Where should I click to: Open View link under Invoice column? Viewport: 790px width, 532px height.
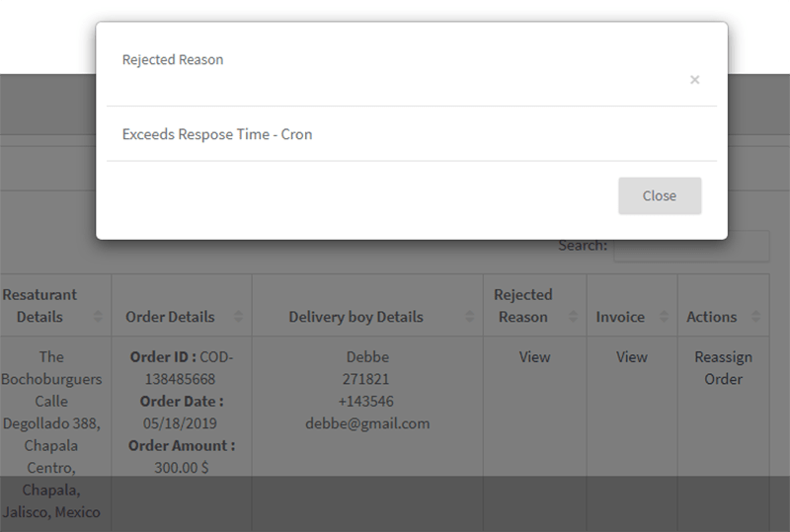pos(631,356)
